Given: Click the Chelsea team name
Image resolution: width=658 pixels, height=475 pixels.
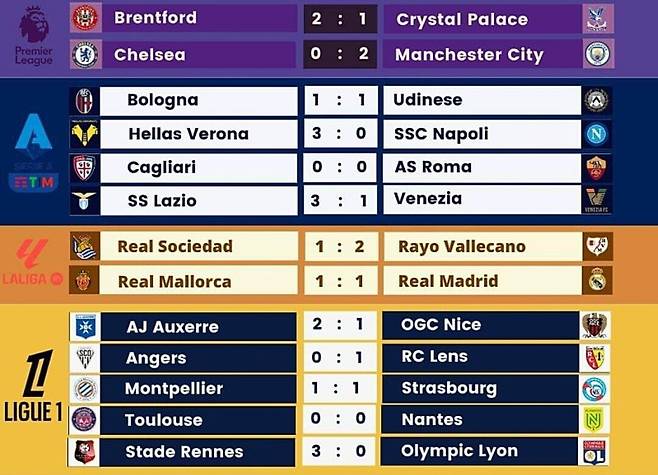Looking at the screenshot, I should click(x=150, y=55).
